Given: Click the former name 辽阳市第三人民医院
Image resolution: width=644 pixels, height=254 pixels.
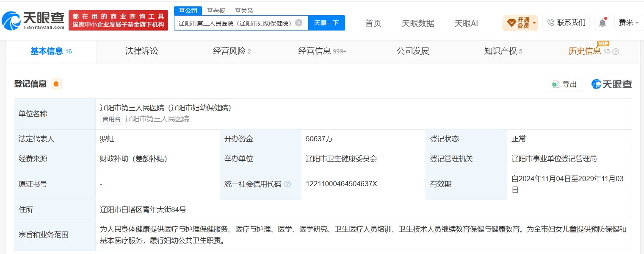Looking at the screenshot, I should coord(157,119).
